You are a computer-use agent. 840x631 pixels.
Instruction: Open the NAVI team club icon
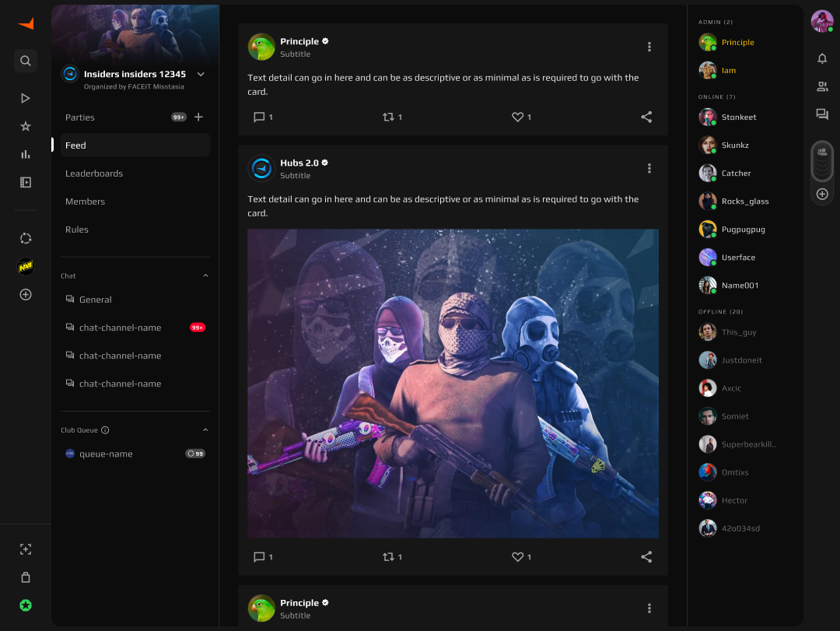point(25,266)
